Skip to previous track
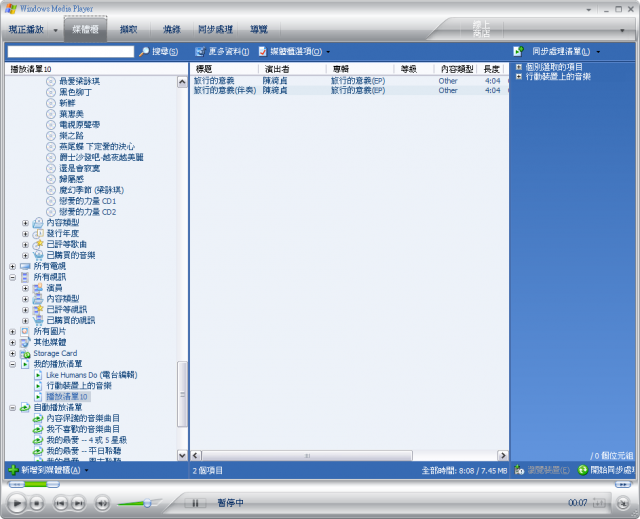This screenshot has width=640, height=519. coord(61,503)
